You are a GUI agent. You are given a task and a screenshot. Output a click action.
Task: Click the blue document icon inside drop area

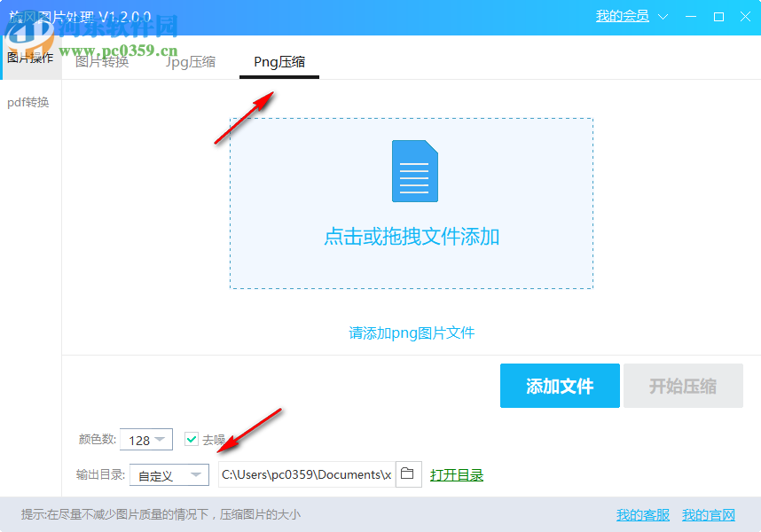pyautogui.click(x=414, y=170)
